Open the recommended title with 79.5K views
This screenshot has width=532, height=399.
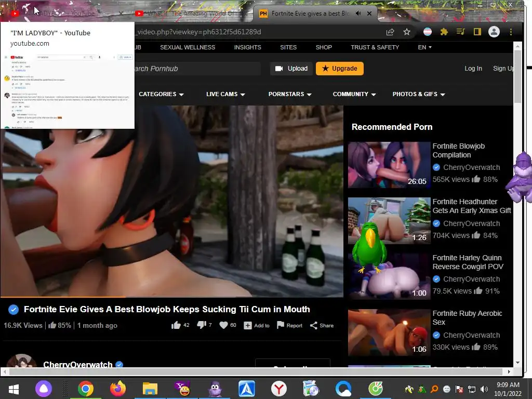click(468, 262)
